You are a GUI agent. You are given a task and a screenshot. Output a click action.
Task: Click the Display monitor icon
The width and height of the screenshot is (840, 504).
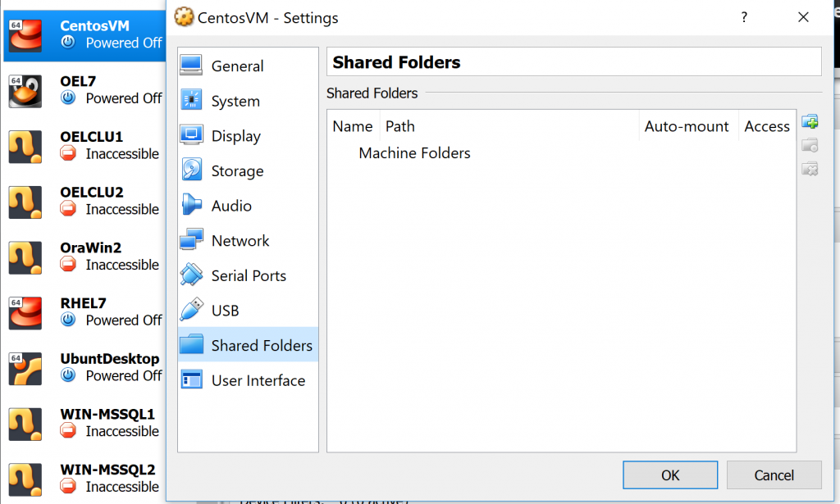(x=191, y=135)
